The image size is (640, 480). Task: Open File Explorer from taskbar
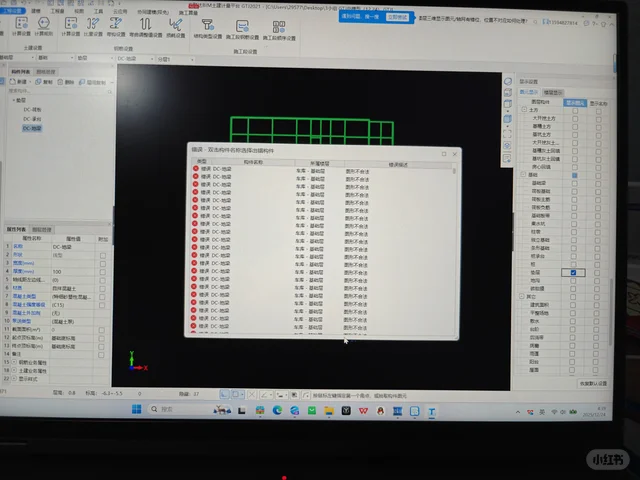click(x=329, y=411)
